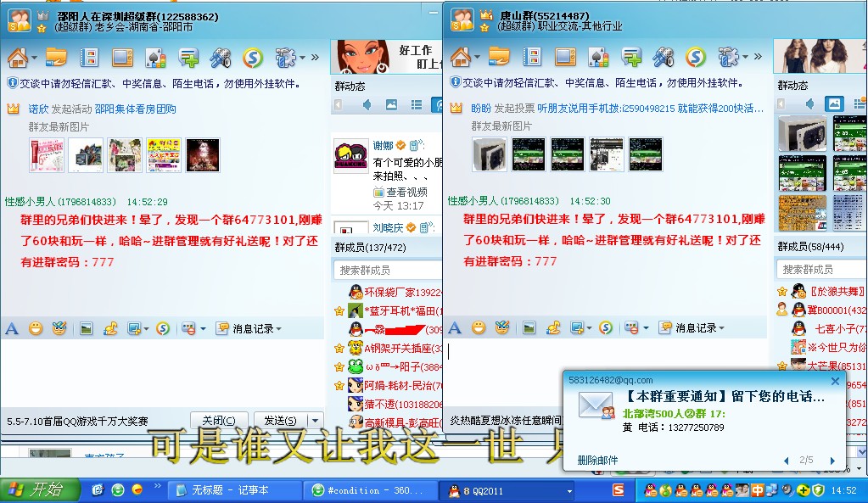Viewport: 868px width, 503px height.
Task: Switch to #condition - 360 browser taskbar item
Action: pyautogui.click(x=369, y=490)
